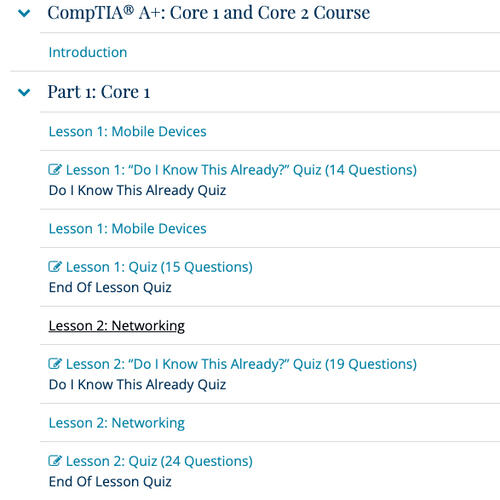
Task: Open the underlined Lesson 2: Networking link
Action: click(117, 326)
